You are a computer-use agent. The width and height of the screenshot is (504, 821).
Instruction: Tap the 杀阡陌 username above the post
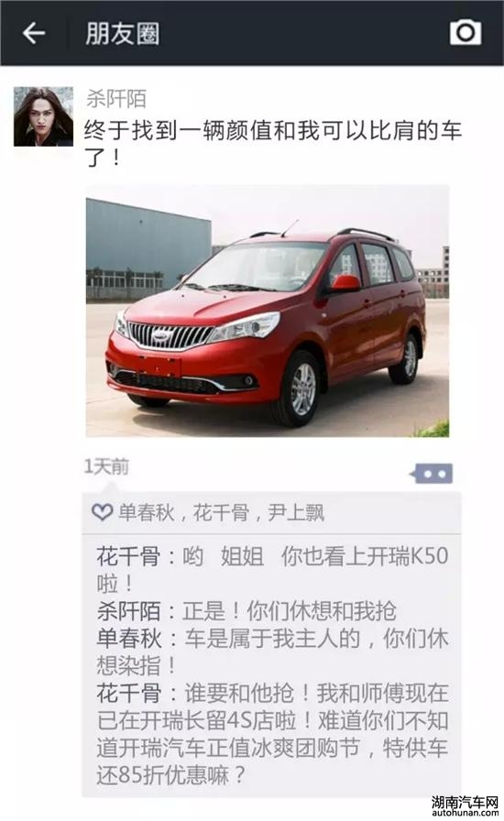(116, 98)
